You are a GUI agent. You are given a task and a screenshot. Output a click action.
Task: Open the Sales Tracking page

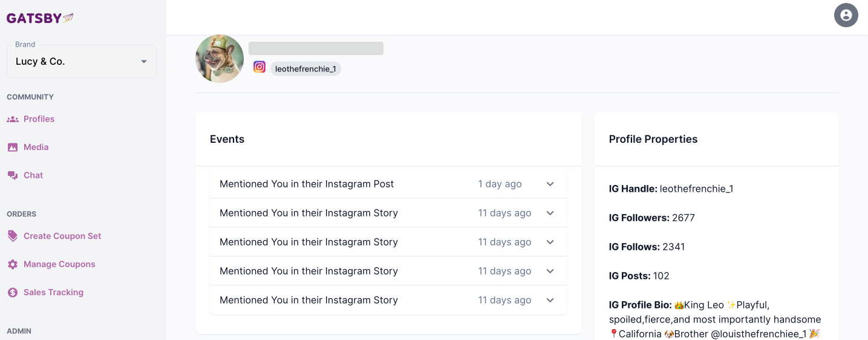click(x=53, y=292)
